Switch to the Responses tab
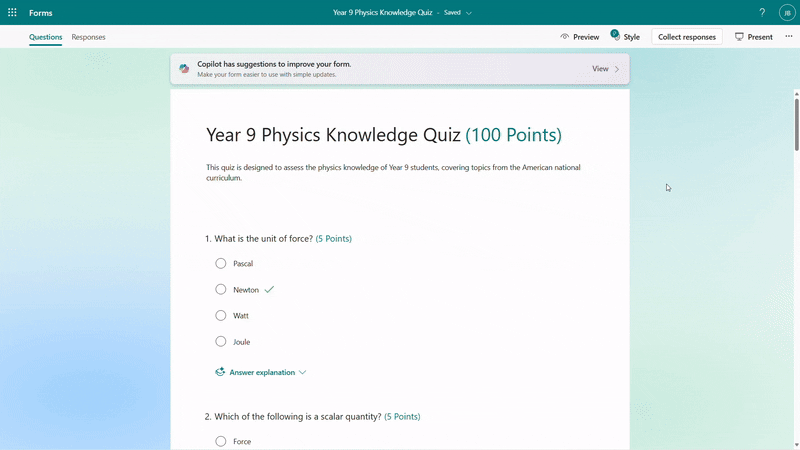This screenshot has height=450, width=800. [x=88, y=37]
